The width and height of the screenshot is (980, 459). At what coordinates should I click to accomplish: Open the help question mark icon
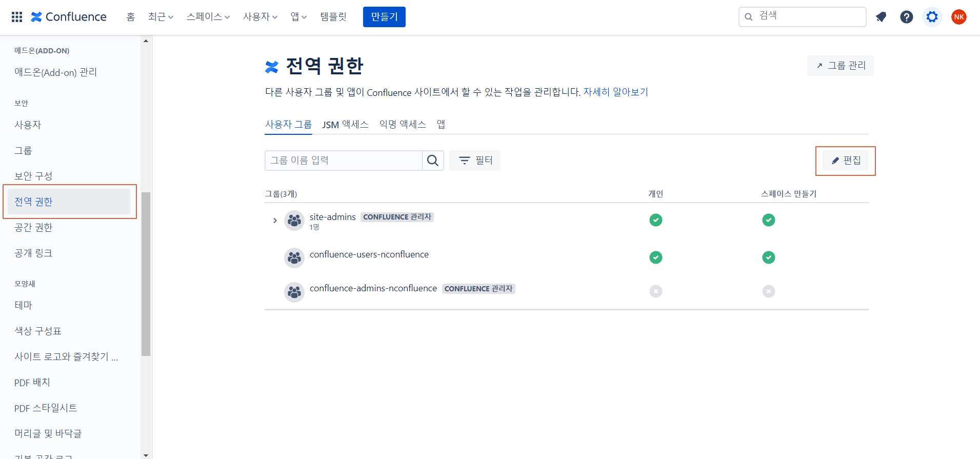click(x=907, y=17)
